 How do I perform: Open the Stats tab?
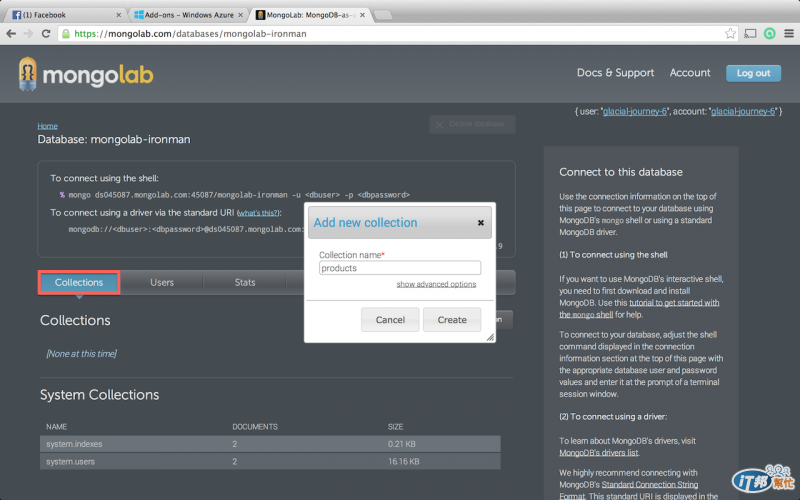[x=244, y=282]
